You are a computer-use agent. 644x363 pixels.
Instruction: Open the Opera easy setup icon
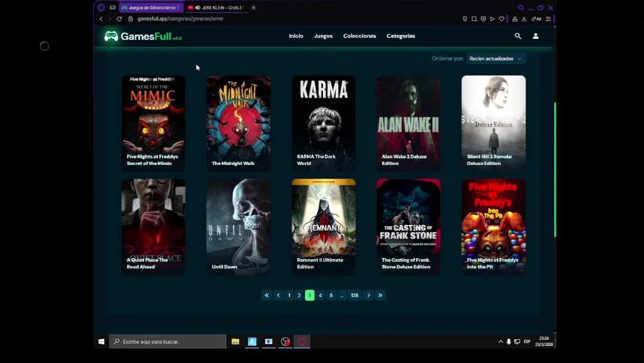pos(548,19)
